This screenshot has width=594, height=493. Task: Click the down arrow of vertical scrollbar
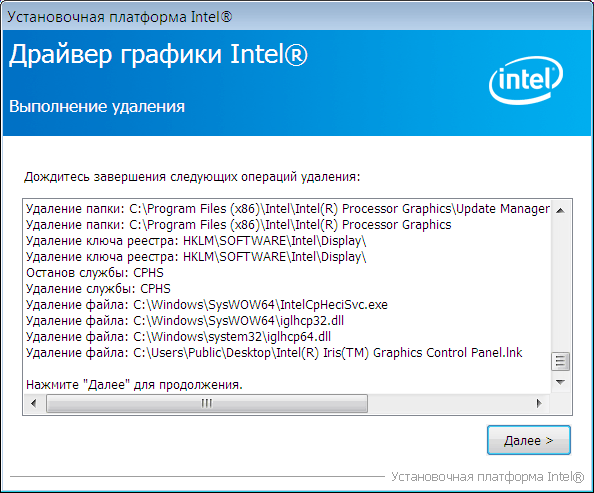[560, 382]
